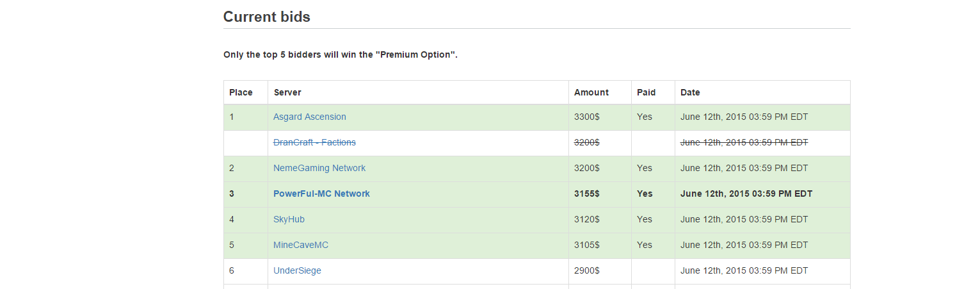Visit the SkyHub server link

point(289,219)
